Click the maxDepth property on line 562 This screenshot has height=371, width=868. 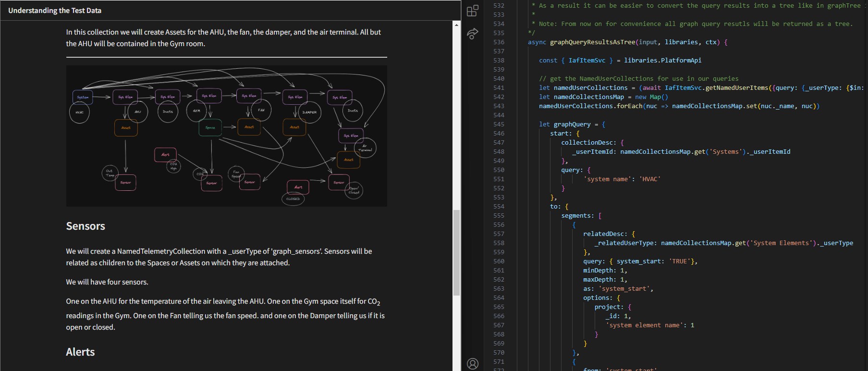point(598,280)
